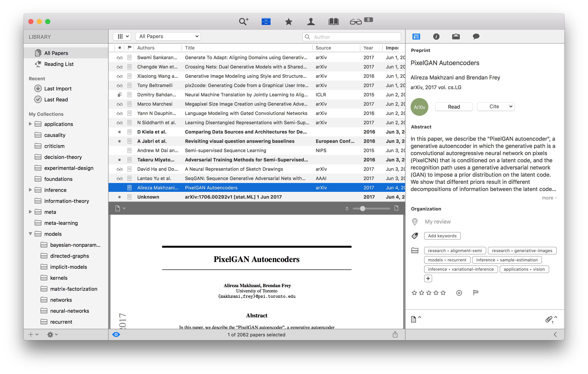Open the add collection plus menu
This screenshot has height=374, width=588.
[33, 334]
